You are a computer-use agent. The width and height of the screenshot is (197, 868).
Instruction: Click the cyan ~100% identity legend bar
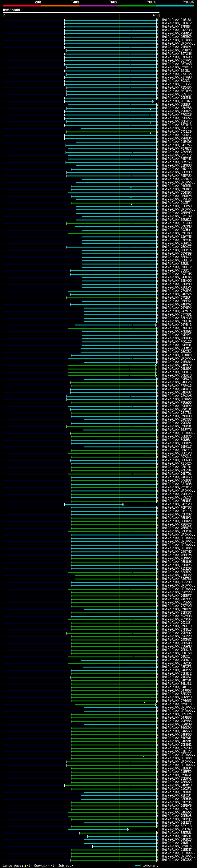(x=175, y=6)
